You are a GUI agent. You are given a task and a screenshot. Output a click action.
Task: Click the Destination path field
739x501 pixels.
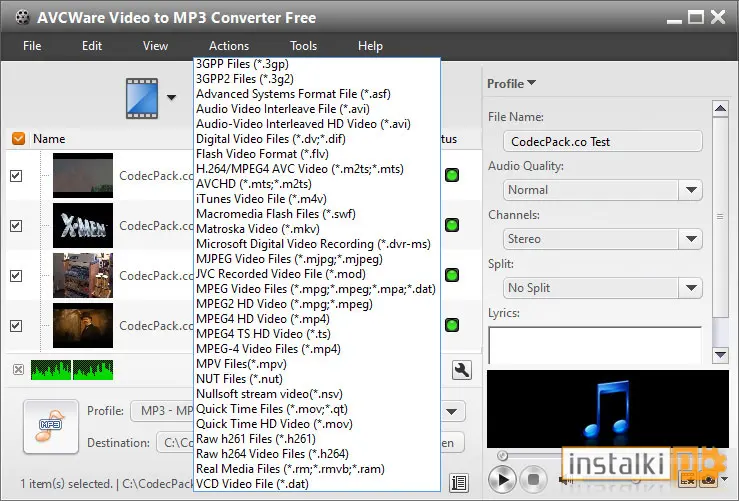tap(175, 443)
